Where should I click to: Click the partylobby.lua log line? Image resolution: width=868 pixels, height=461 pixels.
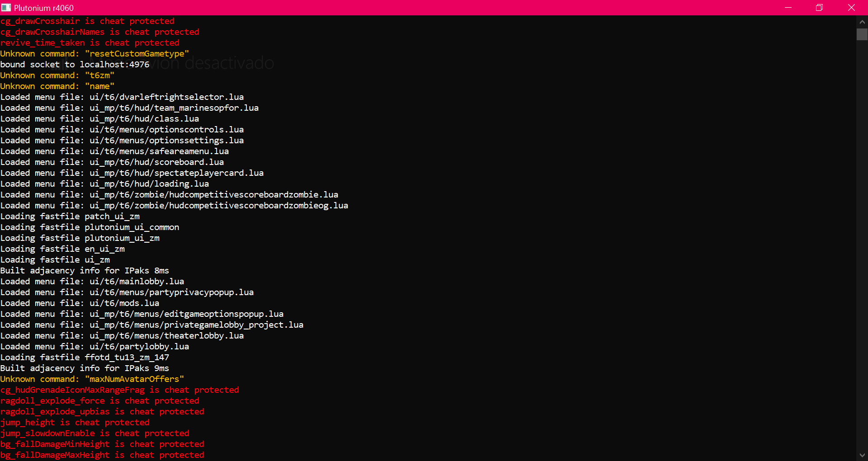[x=94, y=347]
